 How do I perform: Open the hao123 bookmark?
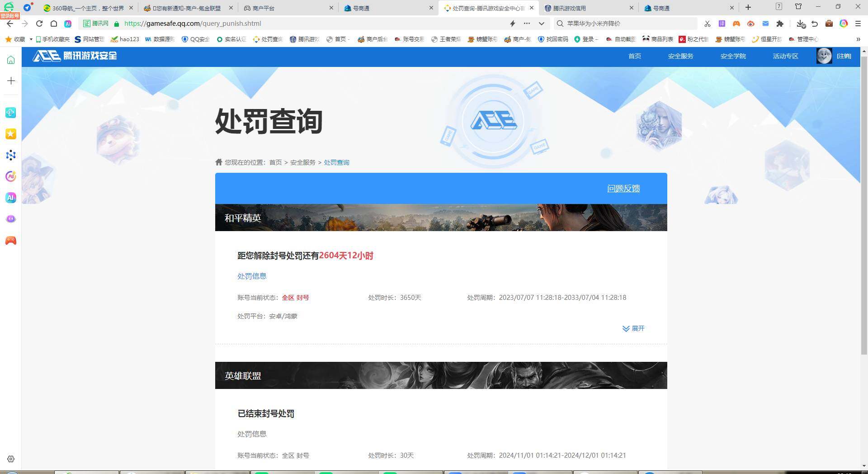(x=125, y=39)
